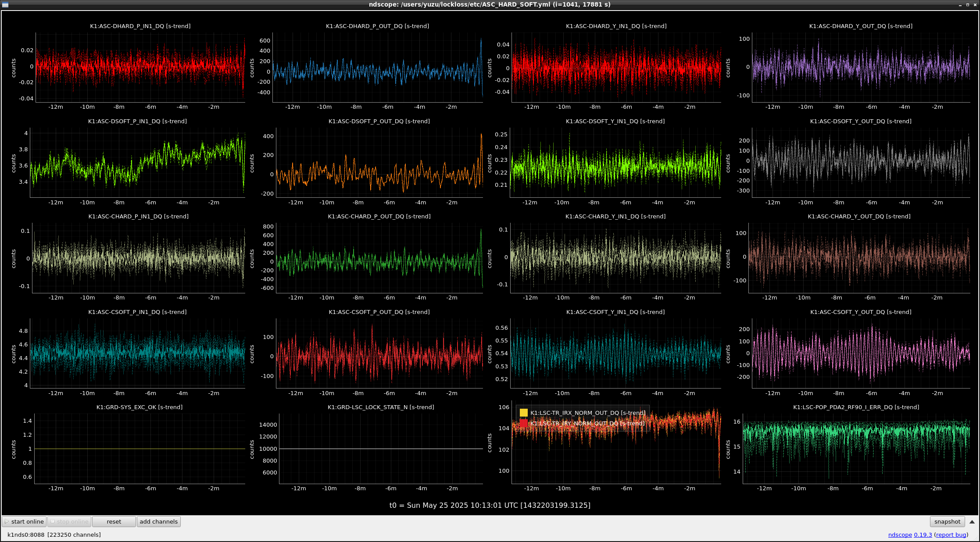Click the K1:ASC-CHARD_Y_IN1_DQ plot title
Screen dimensions: 980x542
click(615, 217)
